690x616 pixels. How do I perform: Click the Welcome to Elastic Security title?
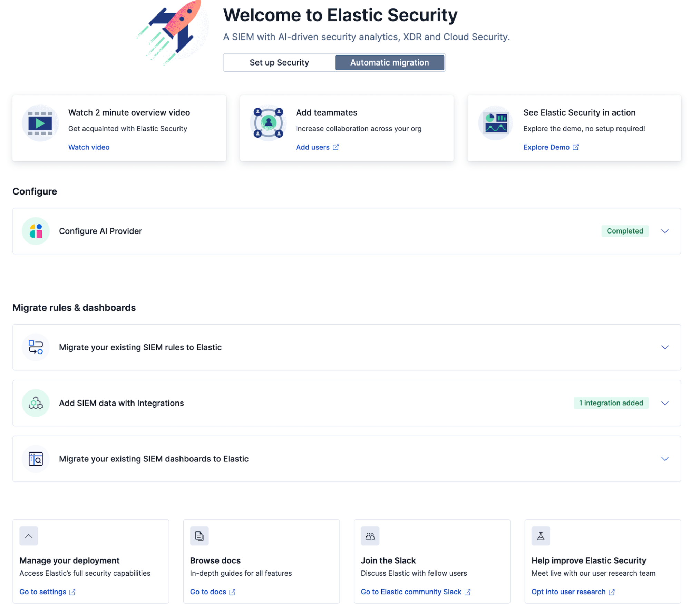click(x=340, y=15)
